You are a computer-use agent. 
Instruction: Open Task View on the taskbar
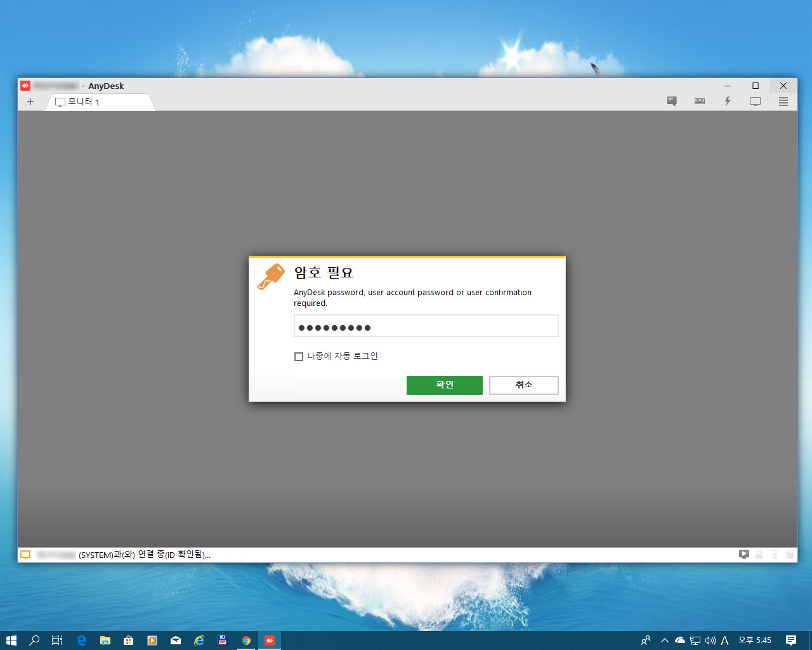pos(57,640)
